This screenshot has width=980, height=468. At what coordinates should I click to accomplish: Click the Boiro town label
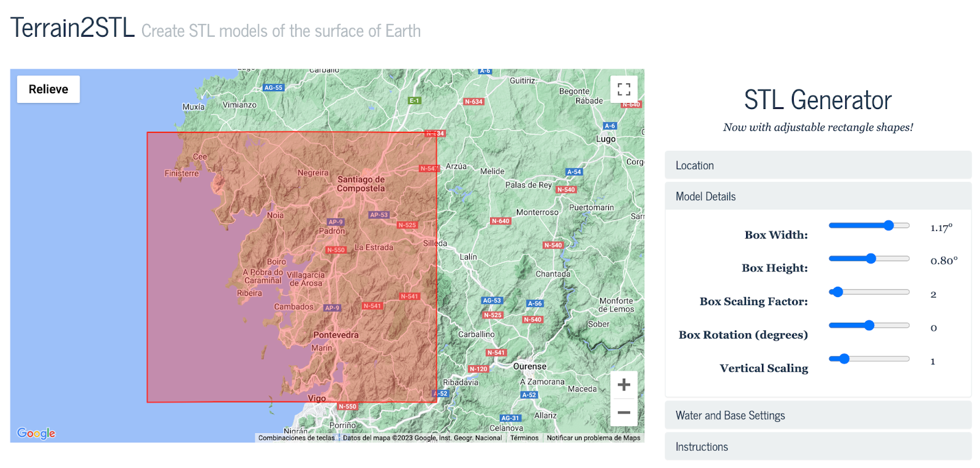click(276, 262)
